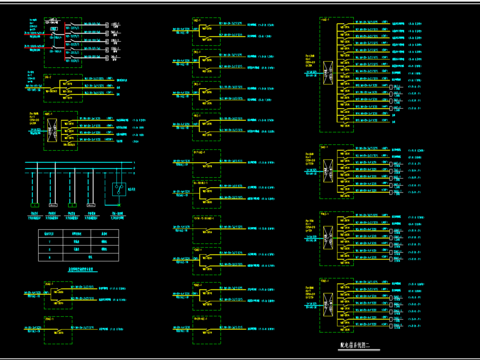Select the upper red incoming feeder line
480x360 pixels.
coord(39,34)
